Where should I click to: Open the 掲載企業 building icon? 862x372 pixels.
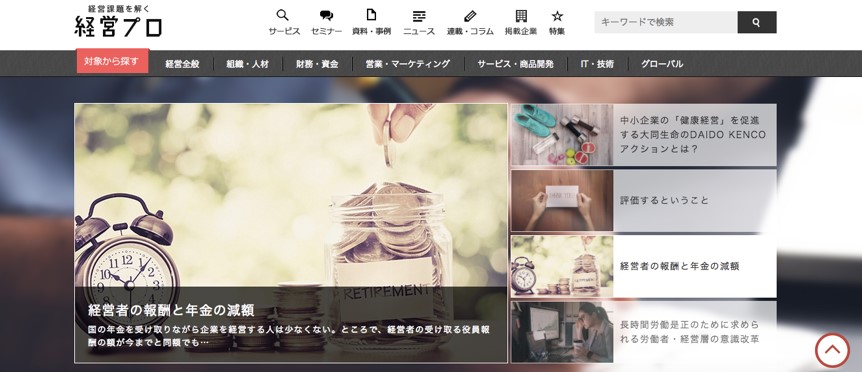click(521, 15)
